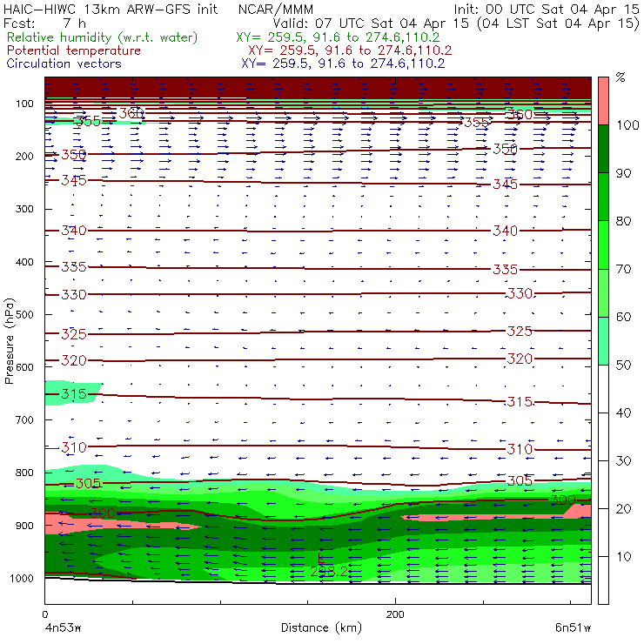This screenshot has height=644, width=644.
Task: Click the pink colorbar segment above 100
Action: click(x=603, y=101)
